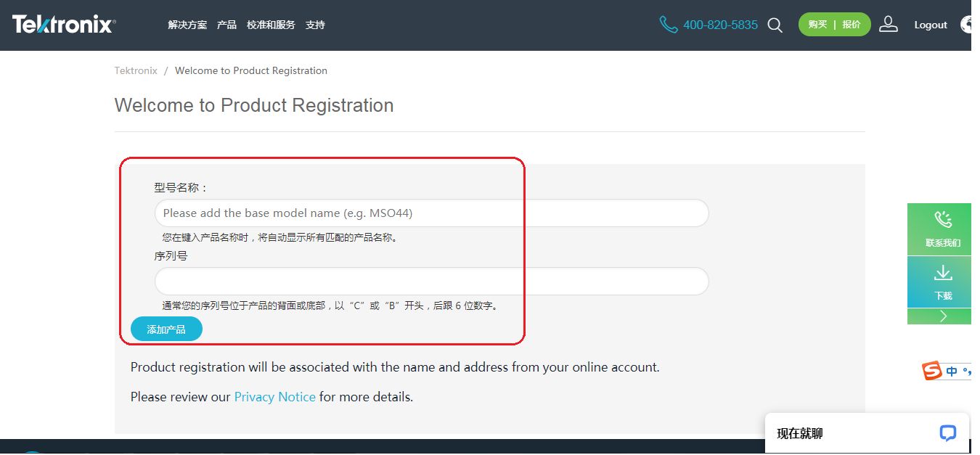Open the chat bubble icon
Image resolution: width=980 pixels, height=455 pixels.
click(x=947, y=433)
